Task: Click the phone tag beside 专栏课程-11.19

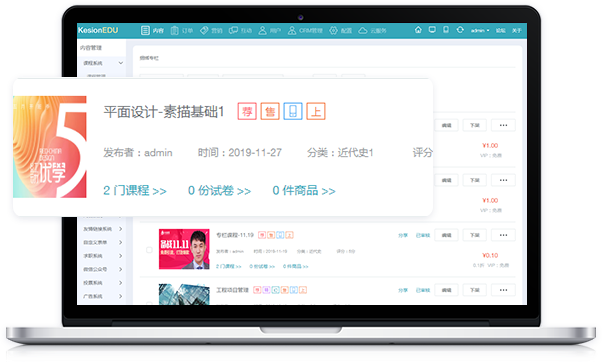Action: 280,235
